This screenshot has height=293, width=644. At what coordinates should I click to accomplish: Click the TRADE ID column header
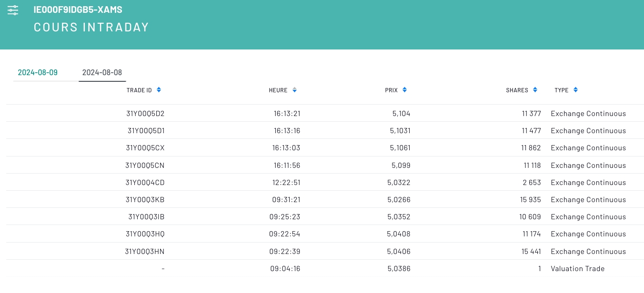coord(139,90)
